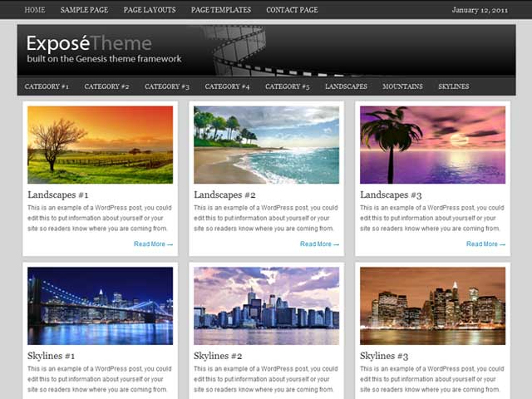The width and height of the screenshot is (532, 399).
Task: Read More on Landscapes #3 post
Action: point(485,244)
